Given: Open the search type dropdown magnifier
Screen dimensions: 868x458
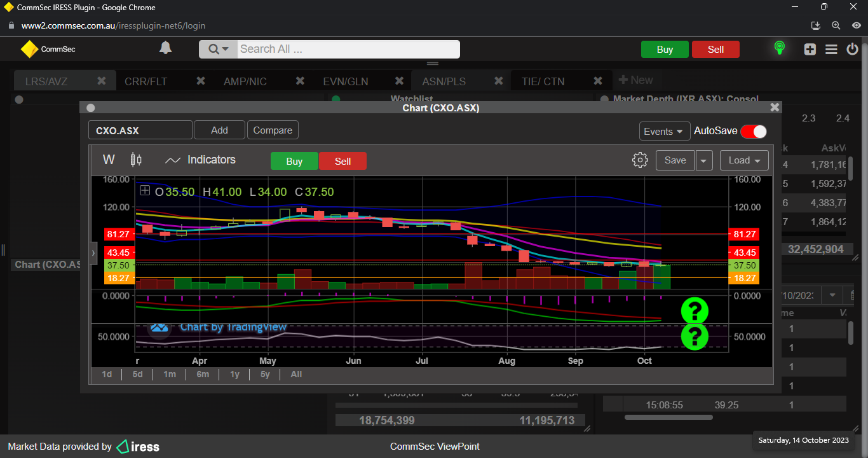Looking at the screenshot, I should (218, 49).
